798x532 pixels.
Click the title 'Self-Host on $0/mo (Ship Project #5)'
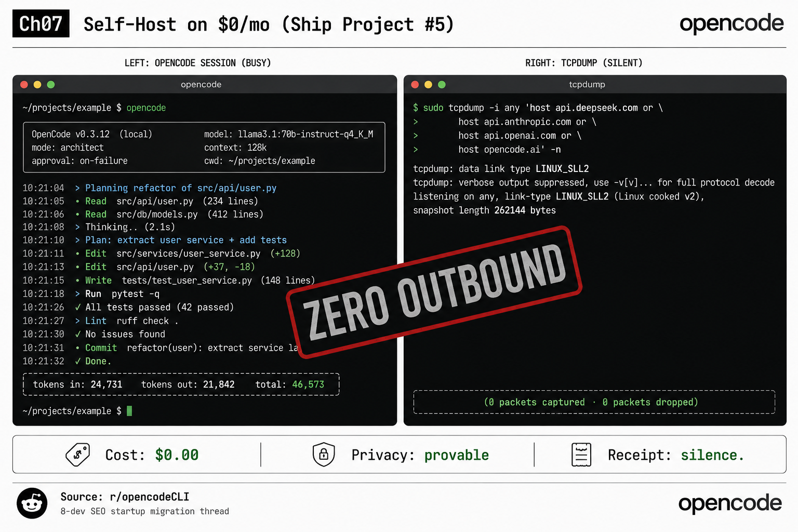[269, 24]
